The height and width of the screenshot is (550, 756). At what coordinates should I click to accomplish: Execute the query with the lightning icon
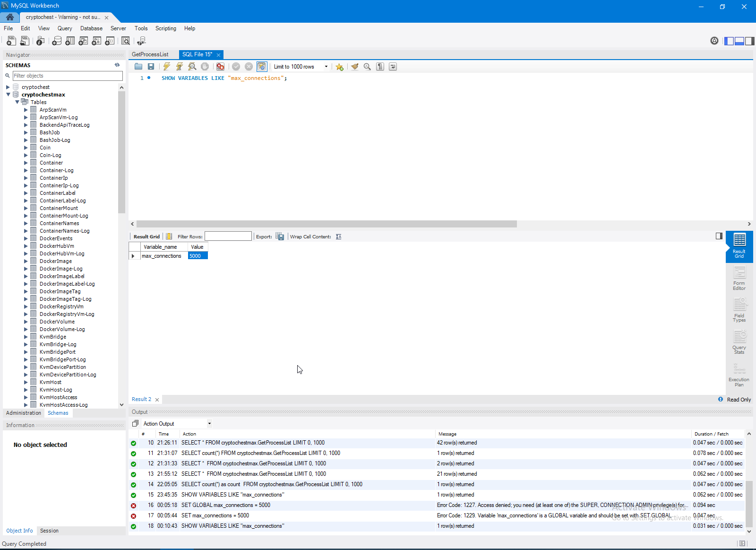167,67
